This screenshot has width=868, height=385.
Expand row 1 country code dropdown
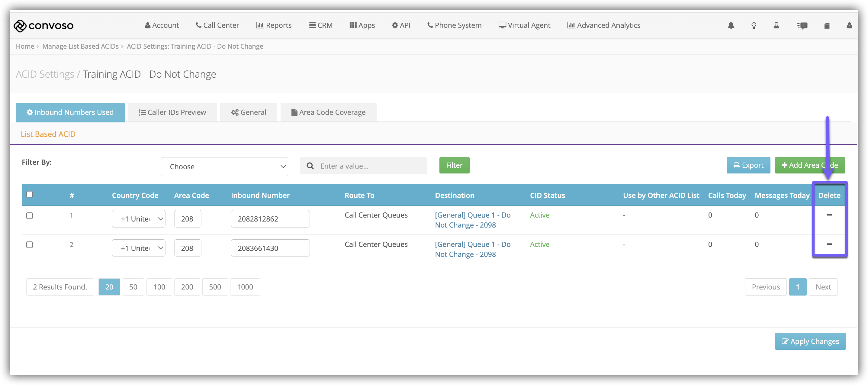coord(139,219)
